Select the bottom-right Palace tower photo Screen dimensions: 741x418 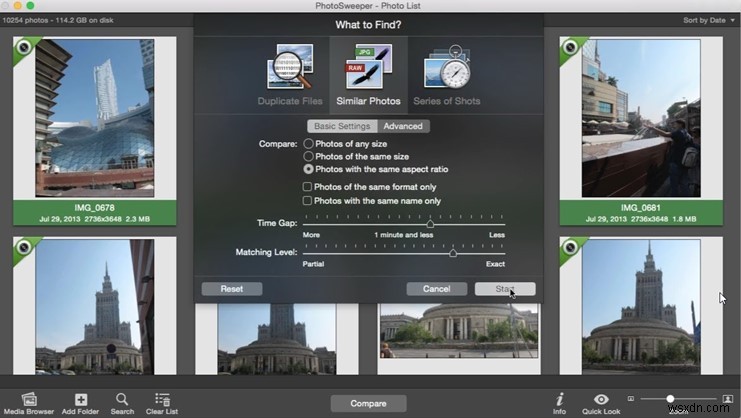(641, 307)
